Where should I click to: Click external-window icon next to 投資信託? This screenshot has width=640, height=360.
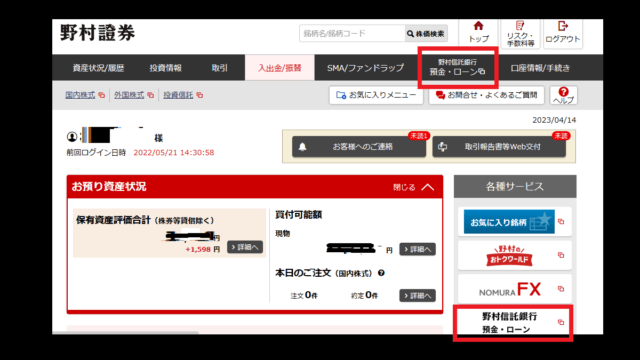[x=200, y=95]
